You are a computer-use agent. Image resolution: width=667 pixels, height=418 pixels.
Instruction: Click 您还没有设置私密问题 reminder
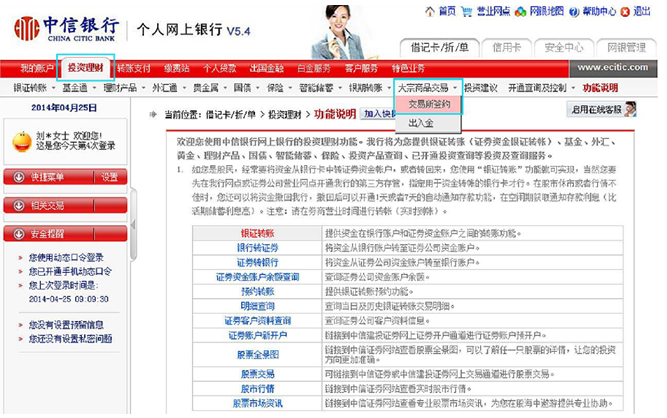coord(70,339)
